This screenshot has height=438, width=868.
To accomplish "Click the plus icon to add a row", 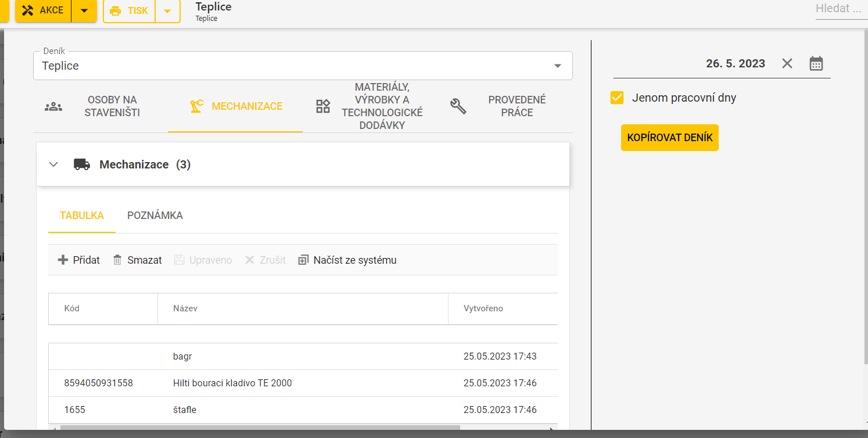I will [x=63, y=260].
